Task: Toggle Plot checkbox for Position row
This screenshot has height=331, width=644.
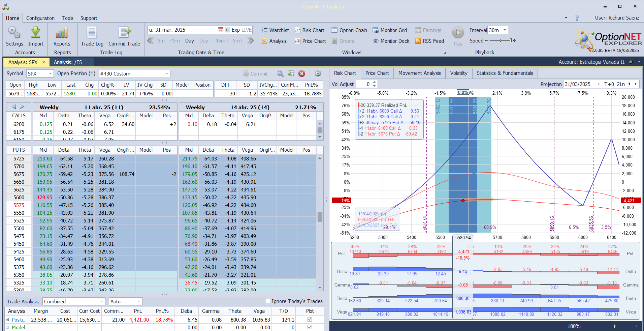Action: point(310,320)
